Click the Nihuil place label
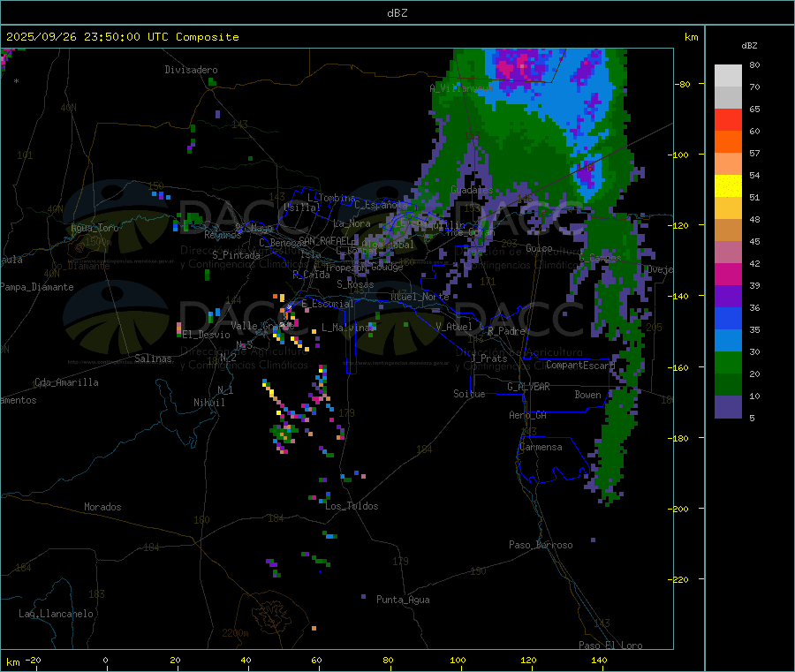The image size is (795, 672). tap(208, 403)
